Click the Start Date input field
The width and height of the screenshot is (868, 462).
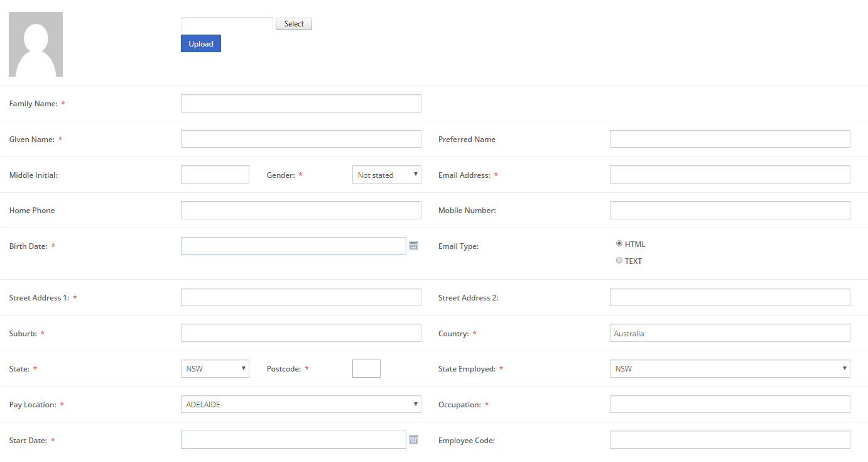(x=293, y=440)
